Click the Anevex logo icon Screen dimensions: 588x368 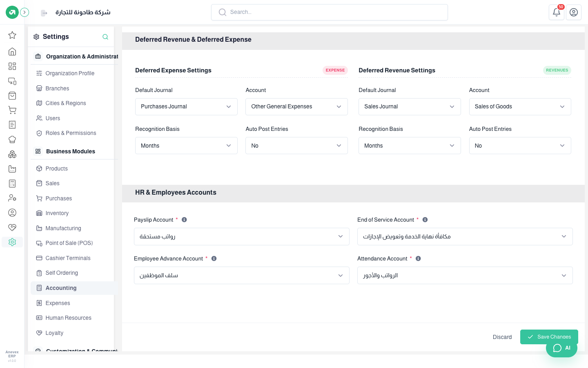(x=12, y=12)
